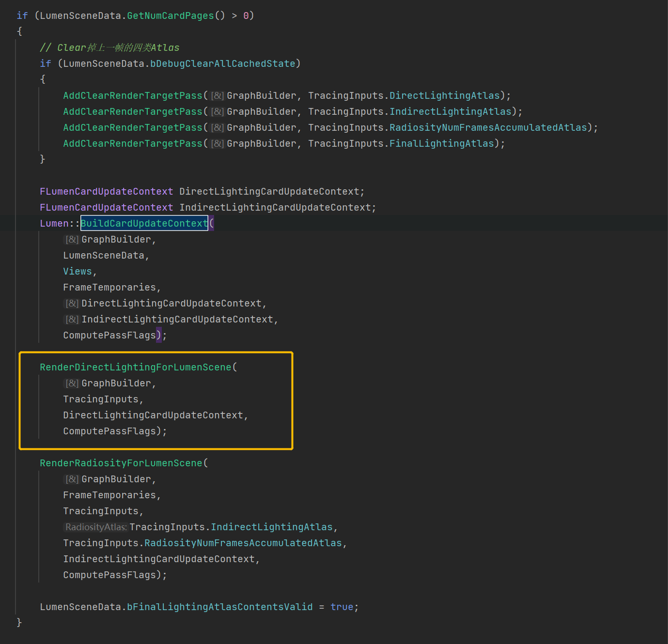Click the RenderDirectLightingForLumenScene function call
The image size is (668, 644).
[135, 367]
